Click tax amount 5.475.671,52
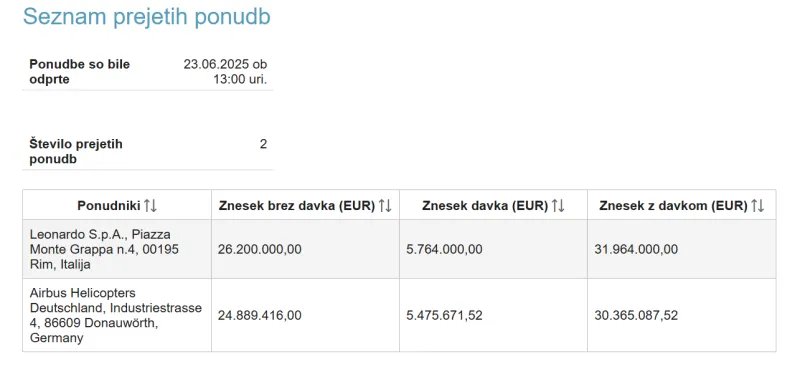 coord(444,315)
